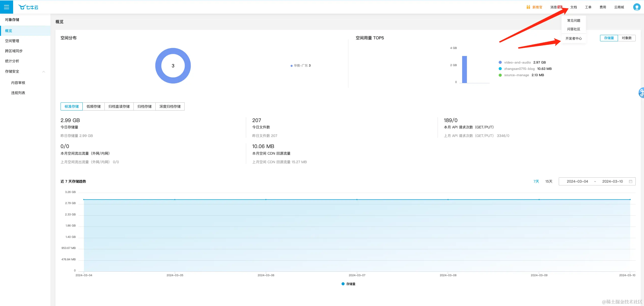Collapse the 存储安全 sidebar section
The image size is (644, 306).
point(44,72)
